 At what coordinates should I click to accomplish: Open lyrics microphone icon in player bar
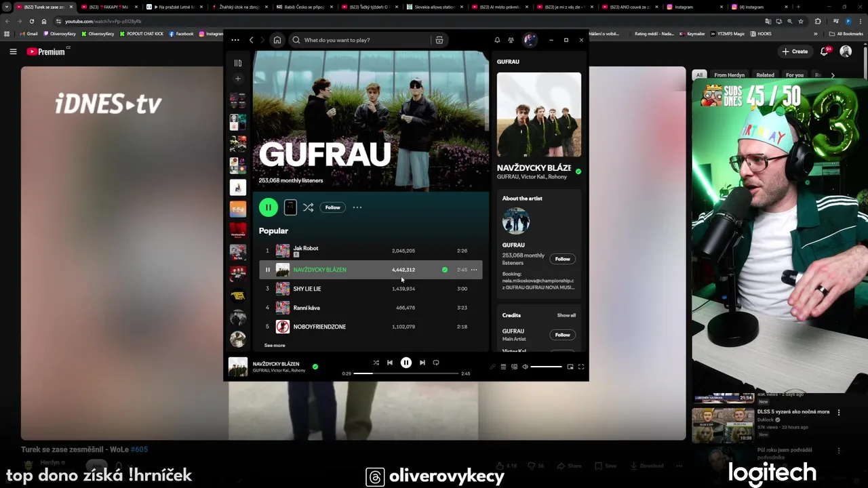pyautogui.click(x=492, y=367)
